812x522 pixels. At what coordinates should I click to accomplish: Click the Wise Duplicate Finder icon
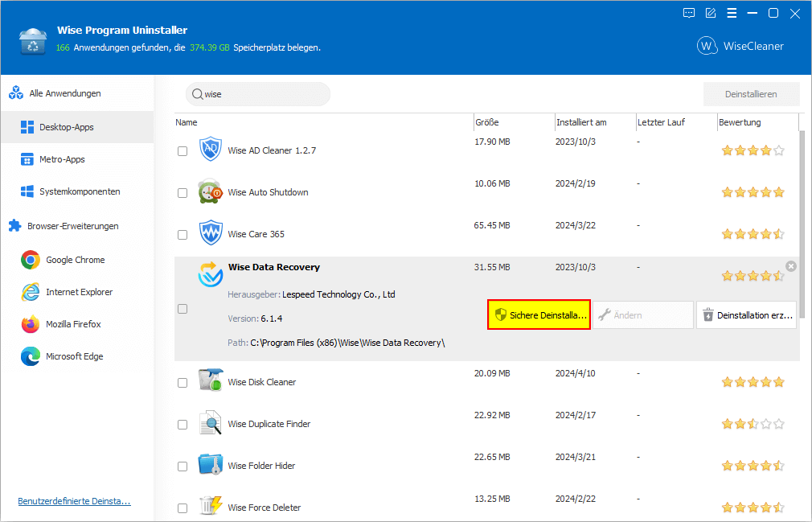211,422
